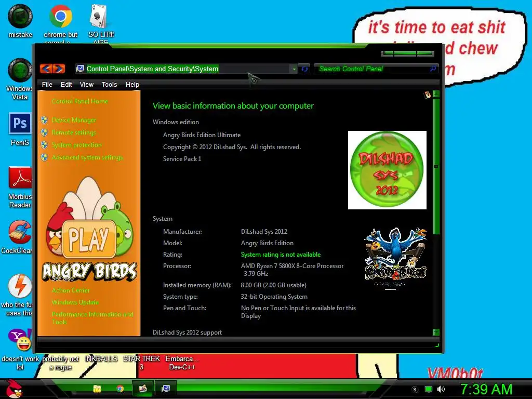The height and width of the screenshot is (399, 532).
Task: Click the vertical scrollbar of System window
Action: pyautogui.click(x=436, y=166)
